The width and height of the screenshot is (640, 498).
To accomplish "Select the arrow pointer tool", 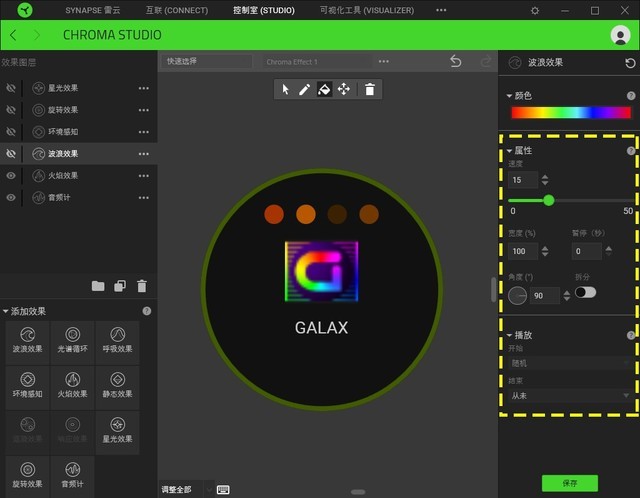I will 285,89.
